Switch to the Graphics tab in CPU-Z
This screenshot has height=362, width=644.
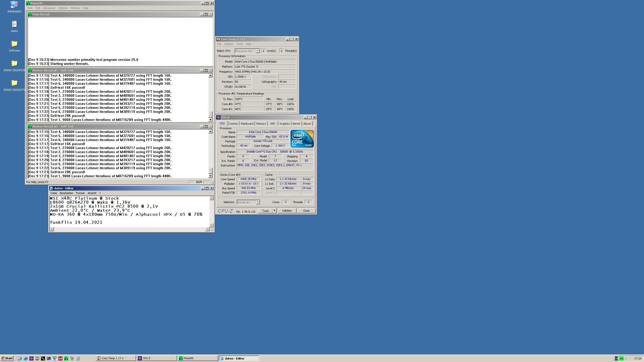point(285,124)
